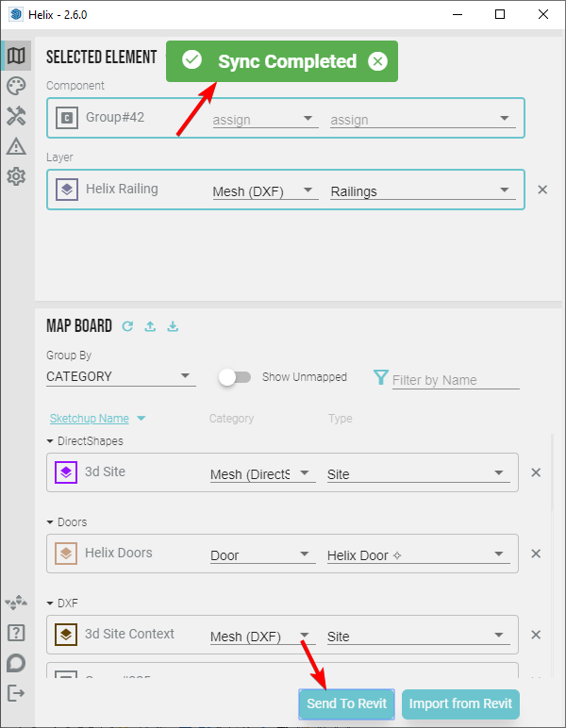
Task: Click the Sync Completed checkmark icon
Action: [x=191, y=60]
